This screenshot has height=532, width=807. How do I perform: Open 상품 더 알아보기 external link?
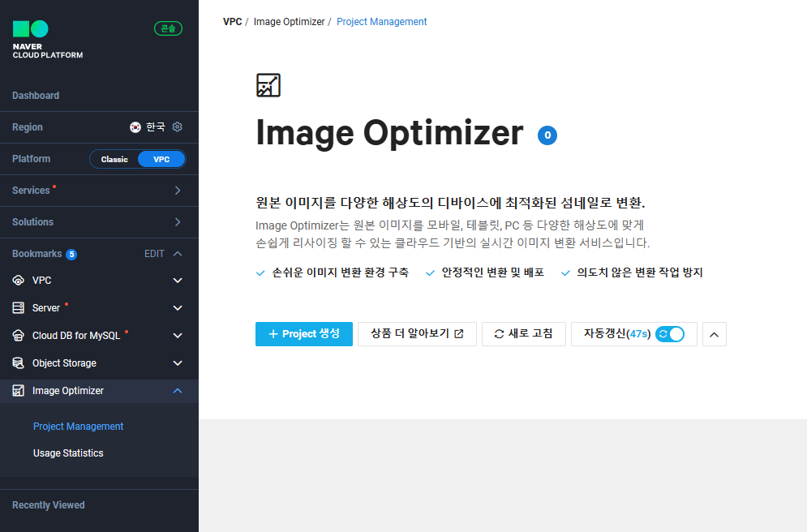pyautogui.click(x=417, y=334)
